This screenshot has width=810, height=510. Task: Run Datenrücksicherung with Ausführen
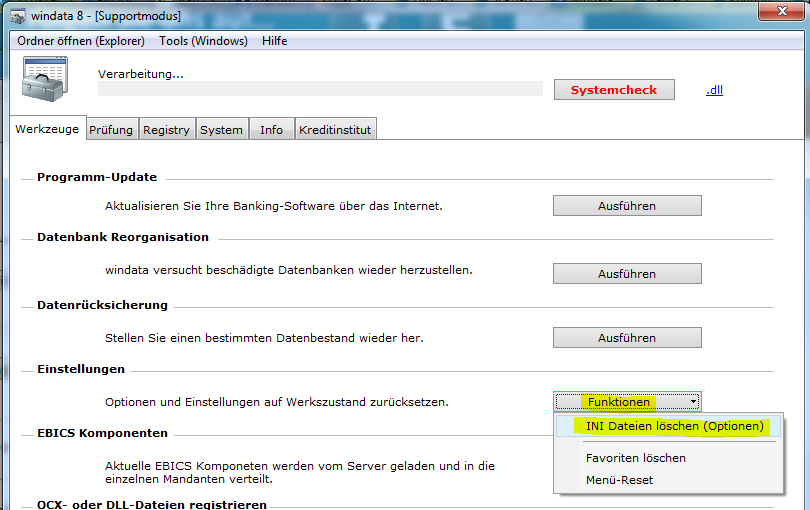click(x=627, y=338)
